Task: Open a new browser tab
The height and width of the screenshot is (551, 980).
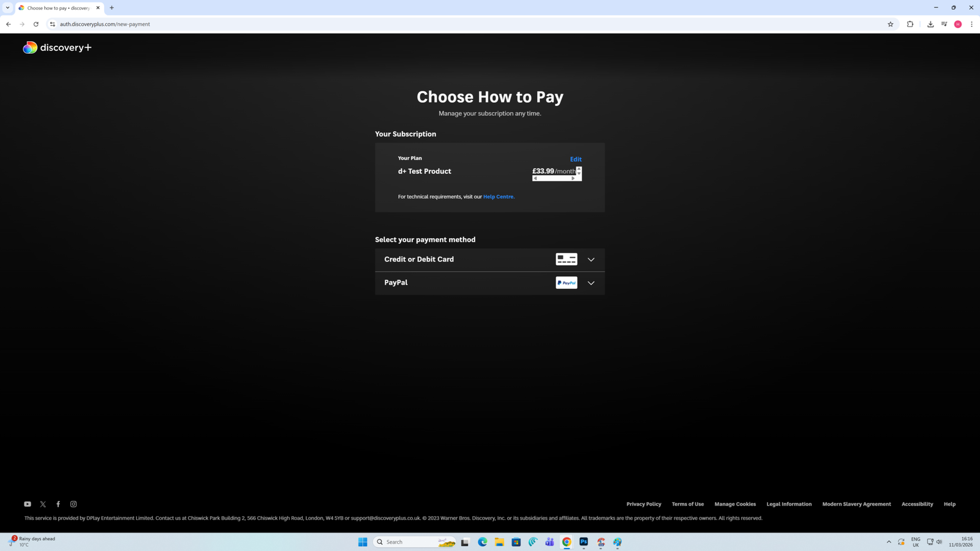Action: tap(111, 7)
